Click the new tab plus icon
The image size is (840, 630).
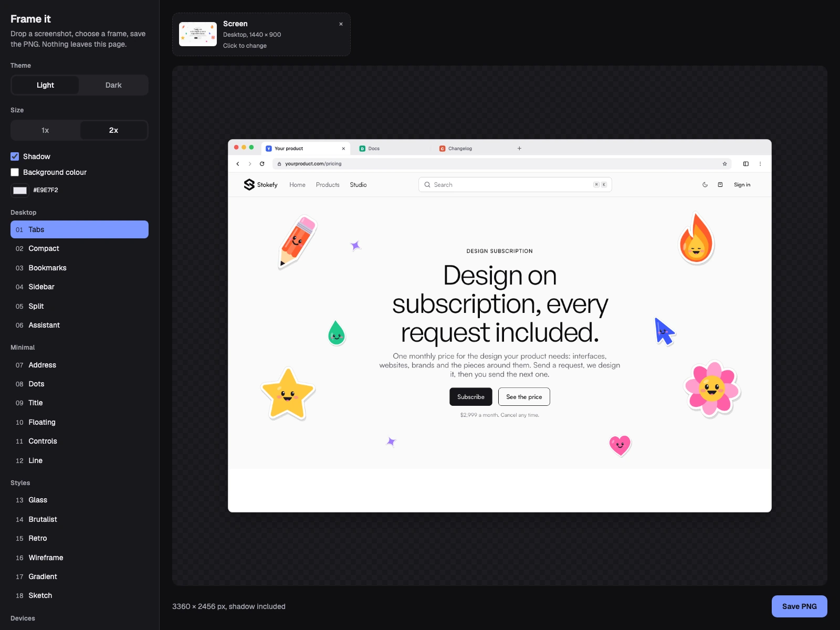point(519,149)
